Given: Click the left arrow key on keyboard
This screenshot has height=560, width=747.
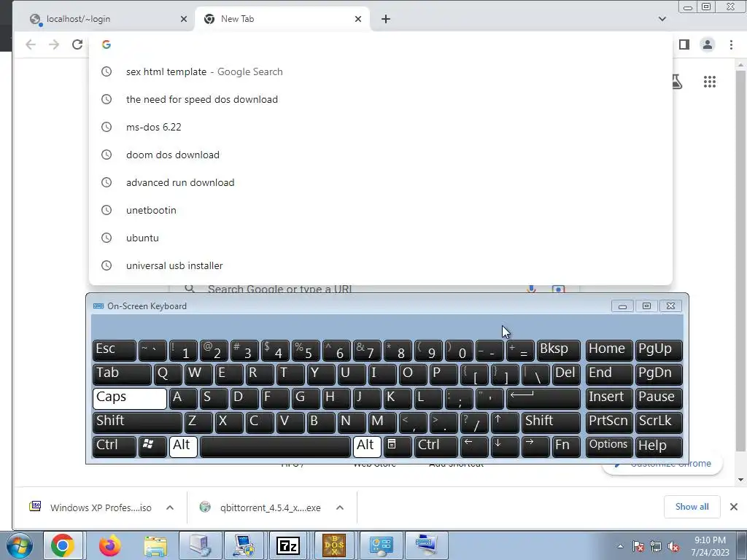Looking at the screenshot, I should [474, 446].
